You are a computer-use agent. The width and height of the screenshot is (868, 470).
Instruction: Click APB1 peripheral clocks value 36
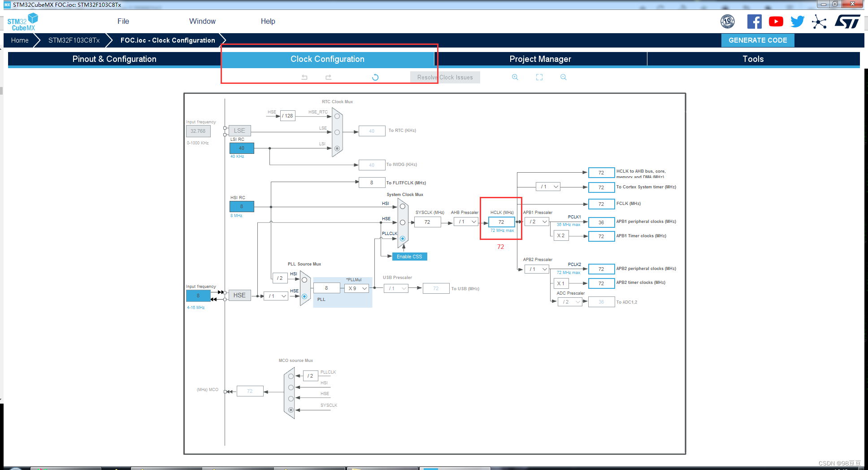tap(601, 222)
